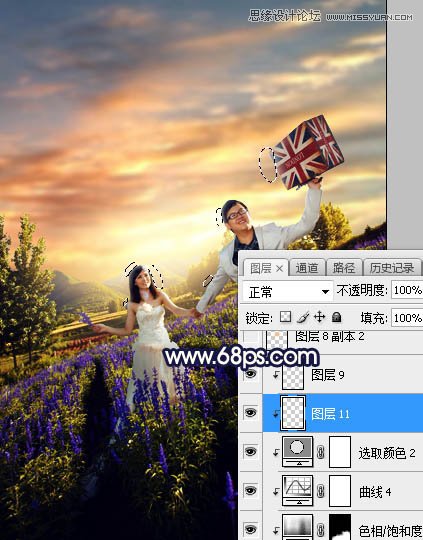
Task: Switch to the 通道 tab
Action: [306, 268]
